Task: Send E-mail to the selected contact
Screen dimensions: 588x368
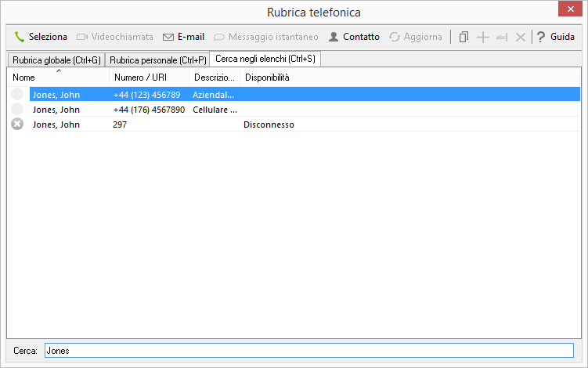Action: (x=183, y=37)
